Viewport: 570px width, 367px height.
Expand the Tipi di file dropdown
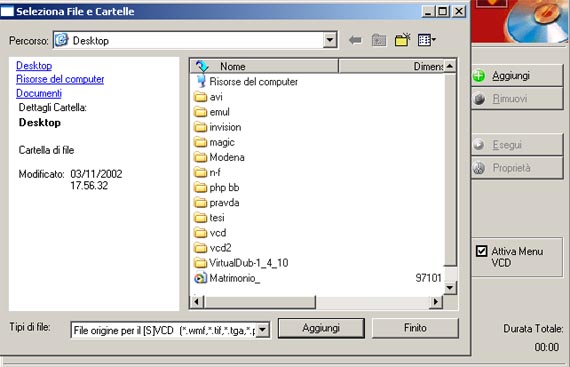[263, 330]
